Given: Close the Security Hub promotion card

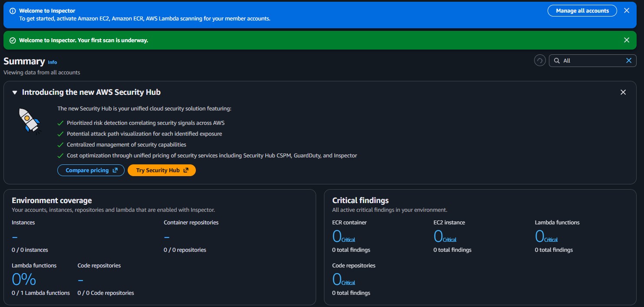Looking at the screenshot, I should pos(623,92).
